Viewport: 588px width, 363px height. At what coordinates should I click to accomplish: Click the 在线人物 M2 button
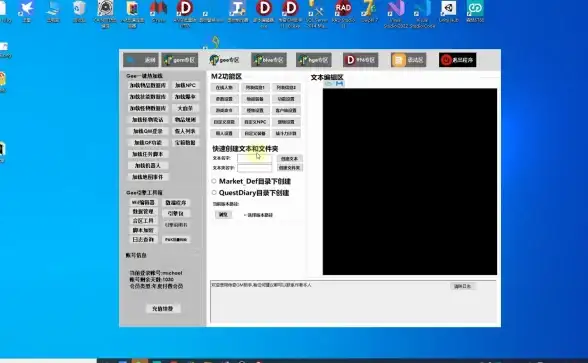pyautogui.click(x=224, y=88)
